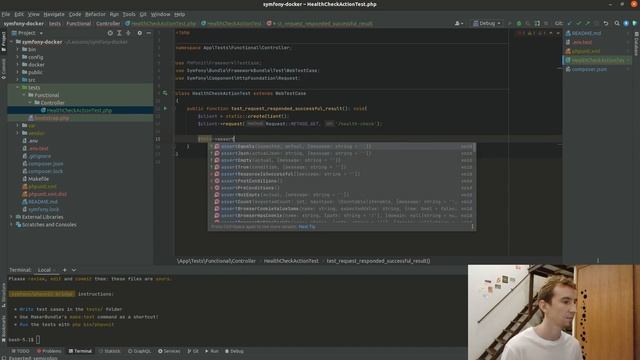Hide Project panel with minus icon

click(149, 33)
